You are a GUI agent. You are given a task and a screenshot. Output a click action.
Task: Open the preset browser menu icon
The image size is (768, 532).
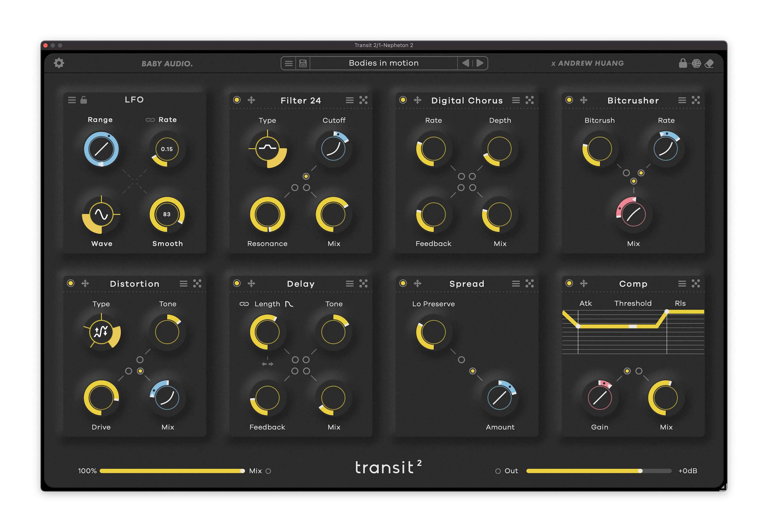coord(289,63)
